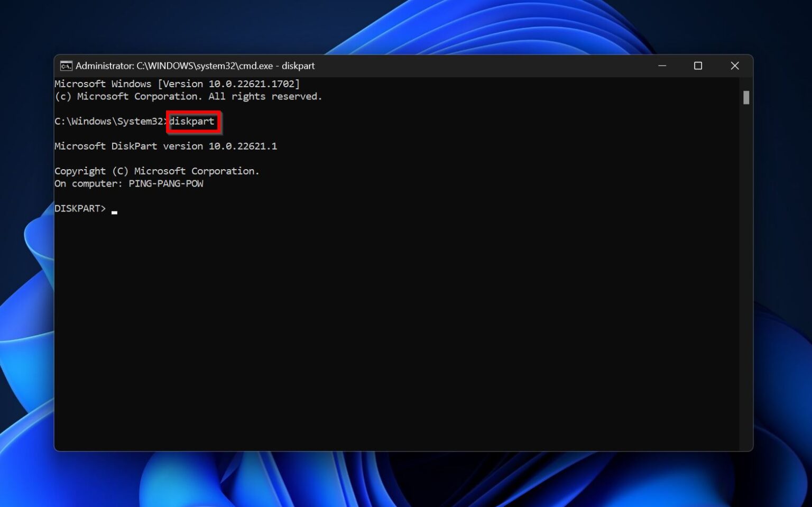Click the empty black console area
Viewport: 812px width, 507px height.
(396, 328)
